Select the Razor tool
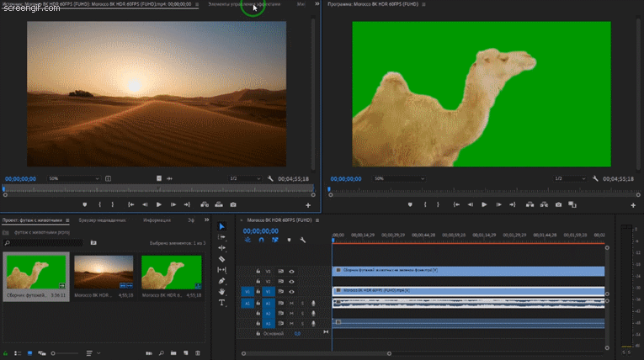 [221, 259]
